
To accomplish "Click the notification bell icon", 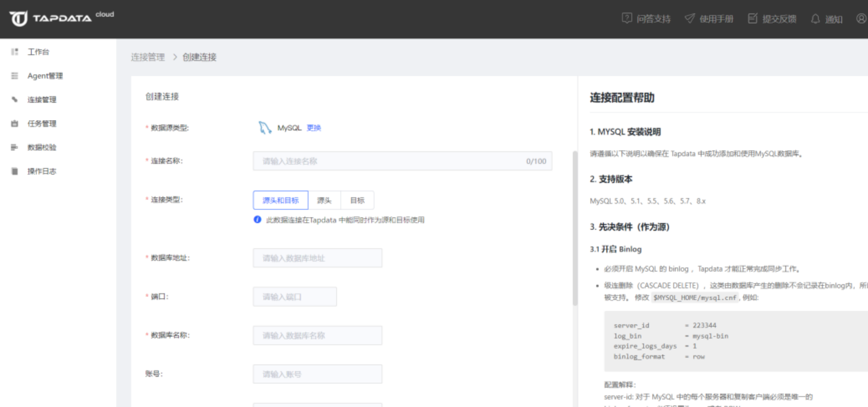I will coord(815,19).
